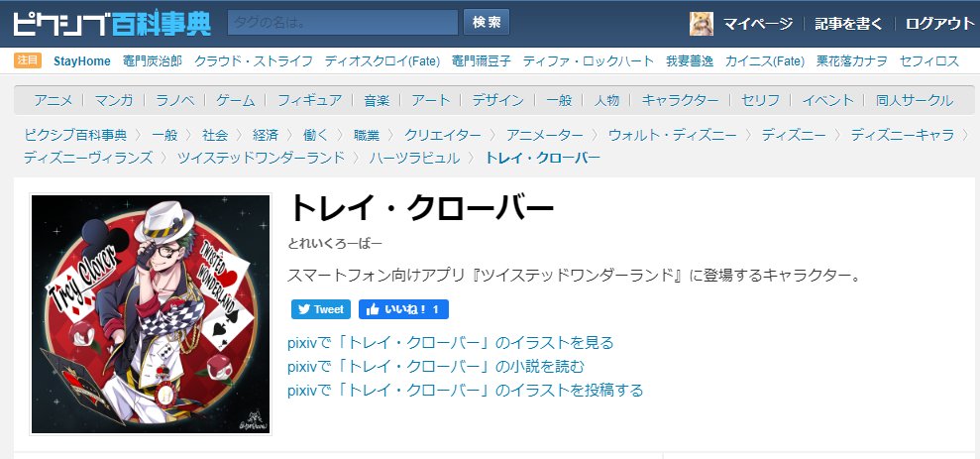The image size is (980, 459).
Task: Go to ピクシブ百科事典 breadcrumb root
Action: point(75,135)
